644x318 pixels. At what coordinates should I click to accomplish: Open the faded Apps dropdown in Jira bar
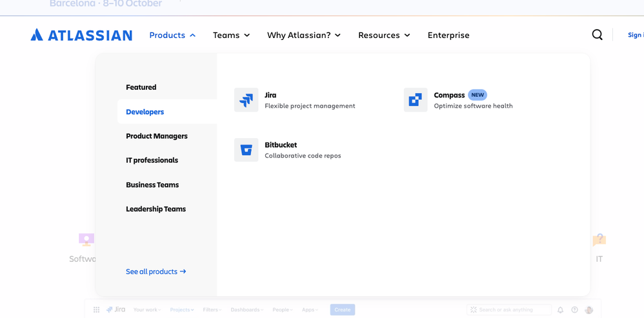coord(310,310)
